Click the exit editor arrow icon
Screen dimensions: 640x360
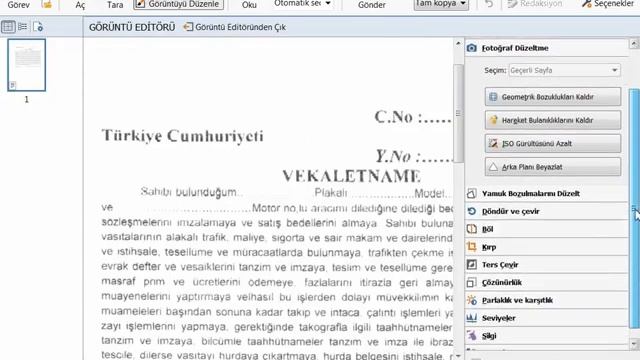click(x=188, y=27)
